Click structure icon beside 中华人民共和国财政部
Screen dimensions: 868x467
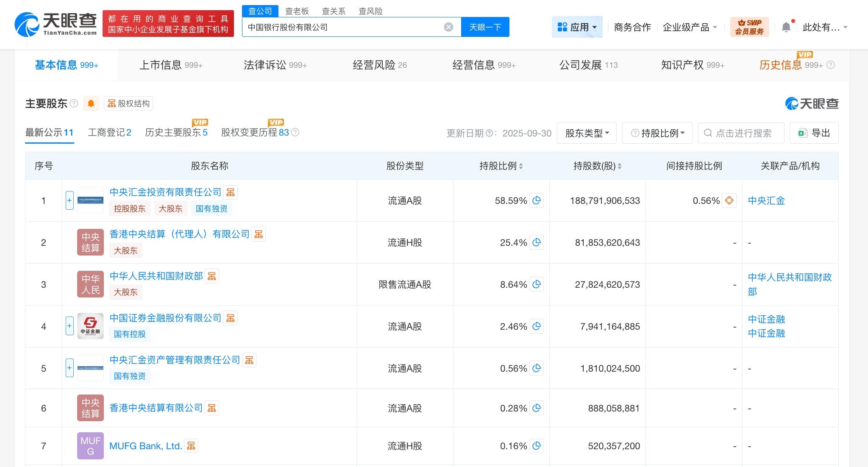point(211,276)
